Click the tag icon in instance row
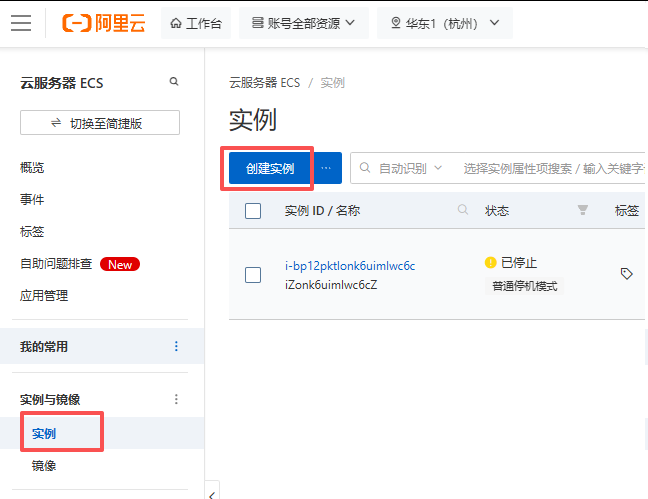Image resolution: width=648 pixels, height=499 pixels. click(x=627, y=274)
